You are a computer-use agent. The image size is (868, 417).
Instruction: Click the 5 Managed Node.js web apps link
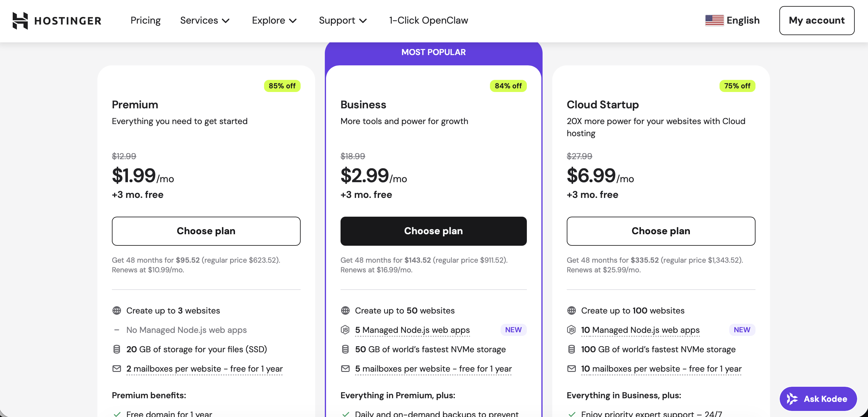click(x=412, y=330)
